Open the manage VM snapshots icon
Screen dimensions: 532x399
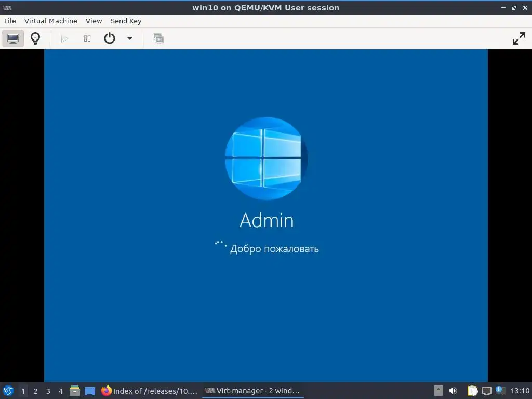(x=158, y=38)
